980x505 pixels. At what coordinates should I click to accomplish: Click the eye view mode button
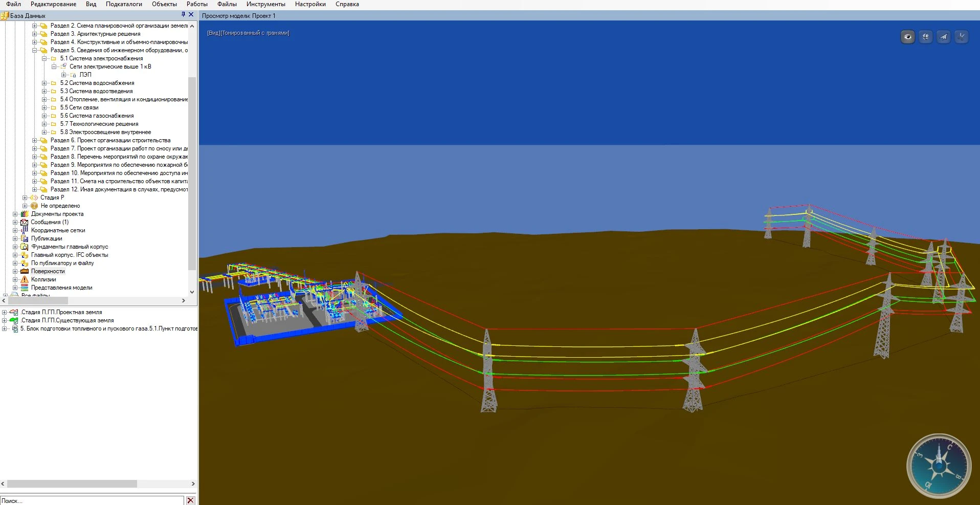coord(907,37)
